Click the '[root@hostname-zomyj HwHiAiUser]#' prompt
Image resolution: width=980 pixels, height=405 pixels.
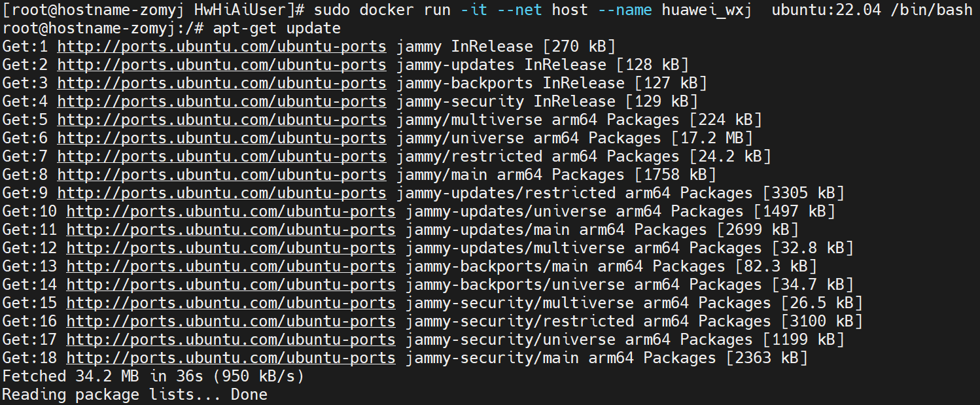point(153,10)
